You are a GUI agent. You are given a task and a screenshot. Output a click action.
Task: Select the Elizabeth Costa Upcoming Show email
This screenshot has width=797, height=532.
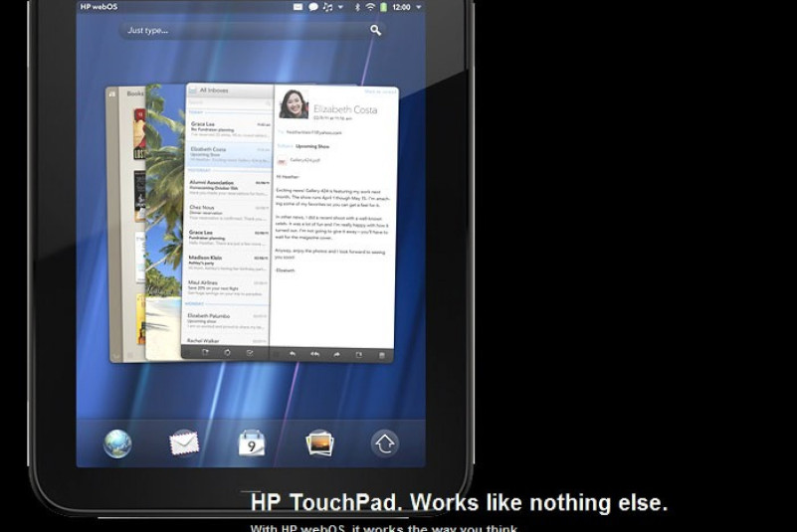[x=229, y=155]
